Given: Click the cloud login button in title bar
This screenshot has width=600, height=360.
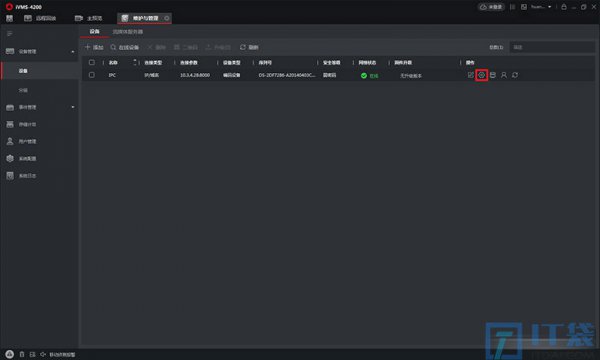Looking at the screenshot, I should coord(491,7).
